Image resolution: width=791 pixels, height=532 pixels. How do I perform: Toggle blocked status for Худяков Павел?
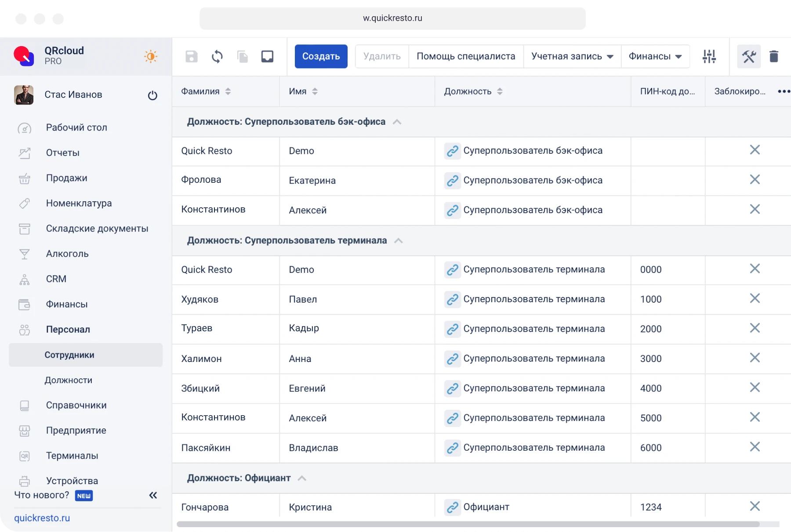tap(755, 299)
